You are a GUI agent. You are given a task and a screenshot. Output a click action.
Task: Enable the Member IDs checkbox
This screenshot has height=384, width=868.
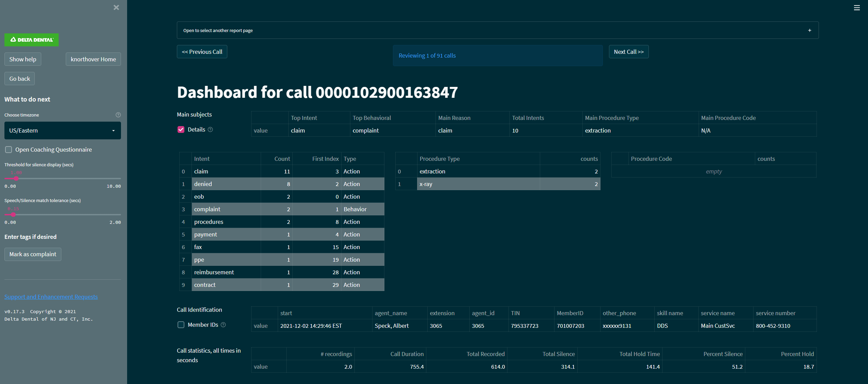[181, 325]
